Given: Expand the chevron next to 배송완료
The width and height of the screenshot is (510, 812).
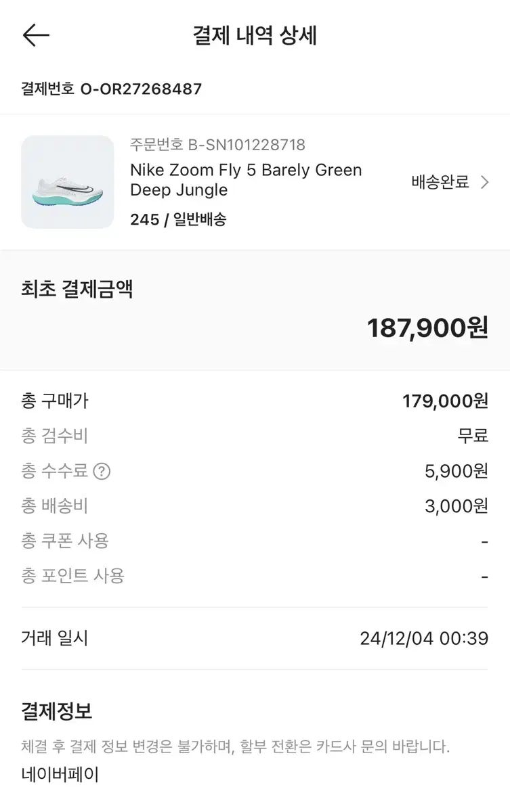Looking at the screenshot, I should [484, 182].
